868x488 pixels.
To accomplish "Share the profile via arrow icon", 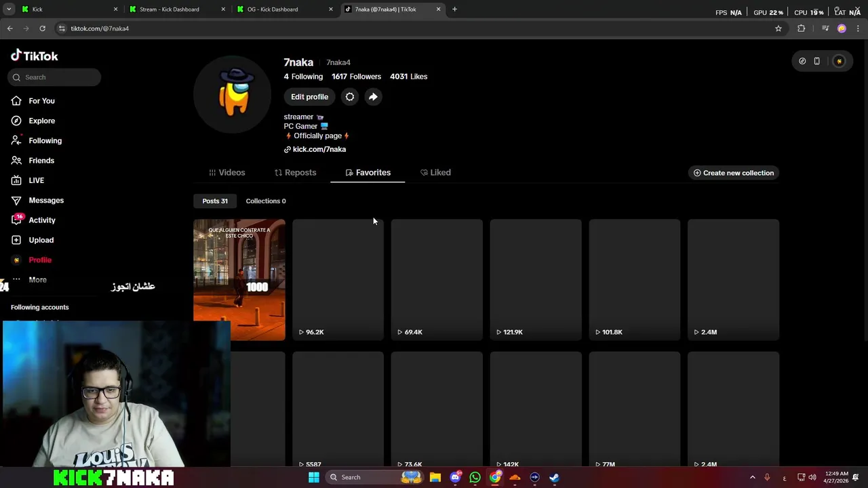I will (x=373, y=97).
